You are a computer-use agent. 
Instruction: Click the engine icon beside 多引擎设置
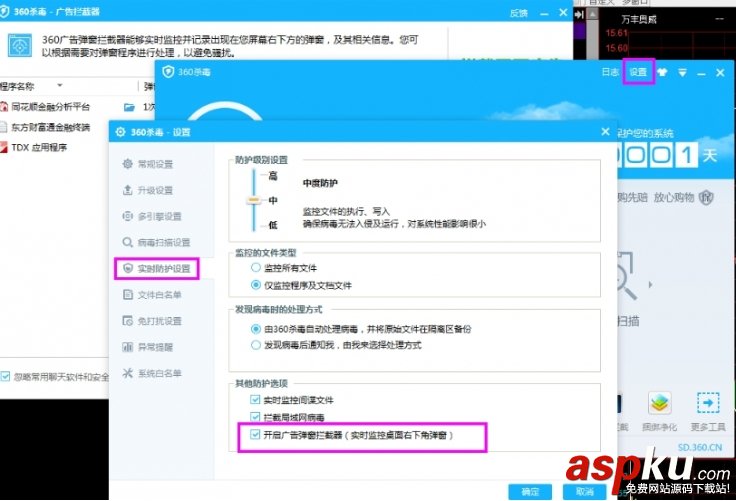coord(127,216)
